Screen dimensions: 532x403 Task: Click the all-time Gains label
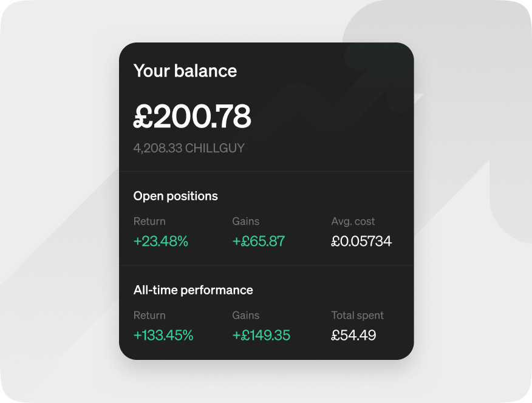point(246,316)
